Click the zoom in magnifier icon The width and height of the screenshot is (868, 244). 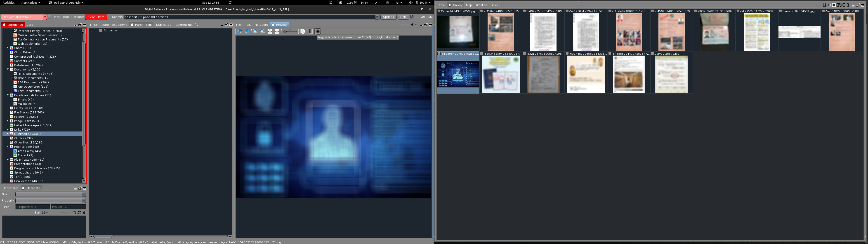[x=255, y=31]
